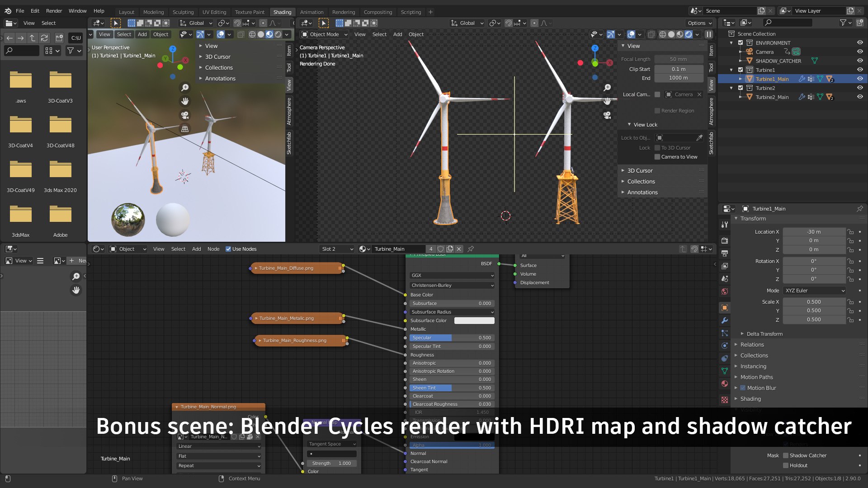Click the Options button in viewport header

coord(699,23)
